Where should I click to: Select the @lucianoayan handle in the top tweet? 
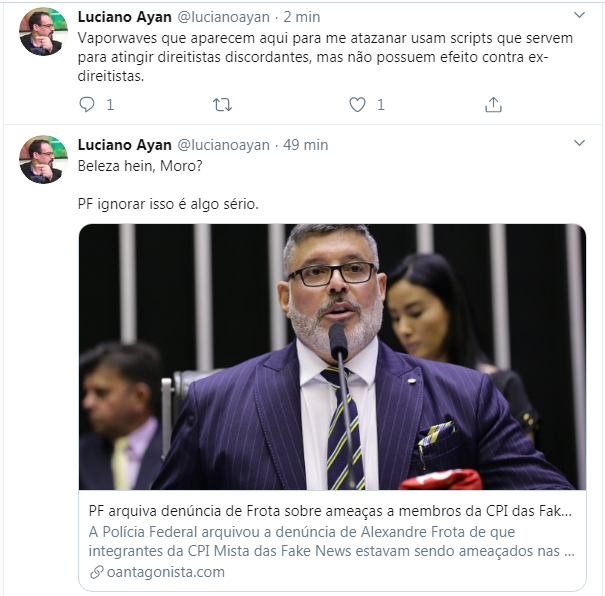click(x=223, y=17)
